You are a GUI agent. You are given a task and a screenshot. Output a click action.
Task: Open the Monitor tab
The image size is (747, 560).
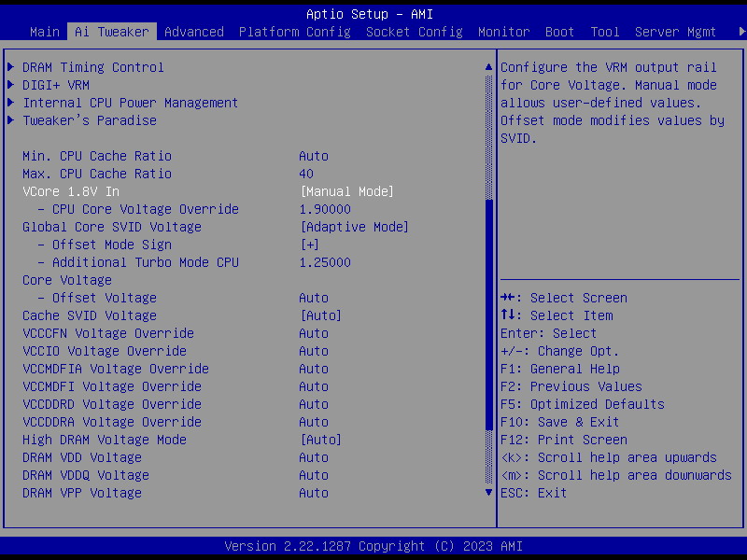click(503, 32)
